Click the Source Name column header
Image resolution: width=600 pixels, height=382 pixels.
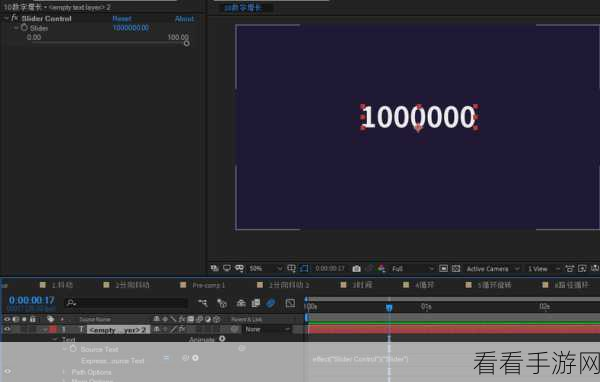point(95,319)
